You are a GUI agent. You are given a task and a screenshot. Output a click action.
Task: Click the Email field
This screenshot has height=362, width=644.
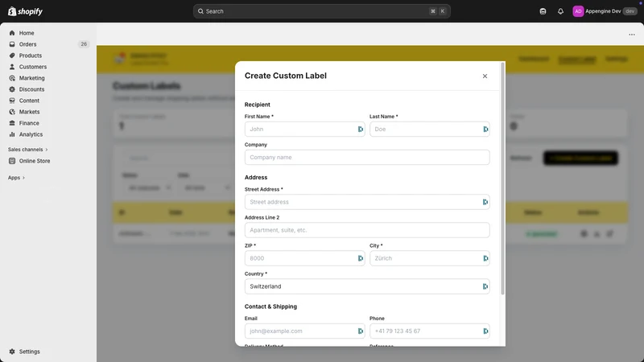[x=304, y=331]
